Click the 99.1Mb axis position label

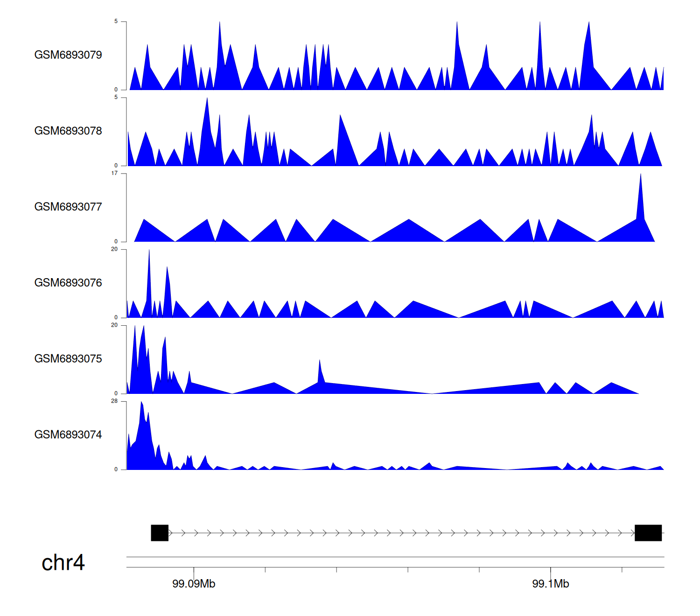[551, 584]
